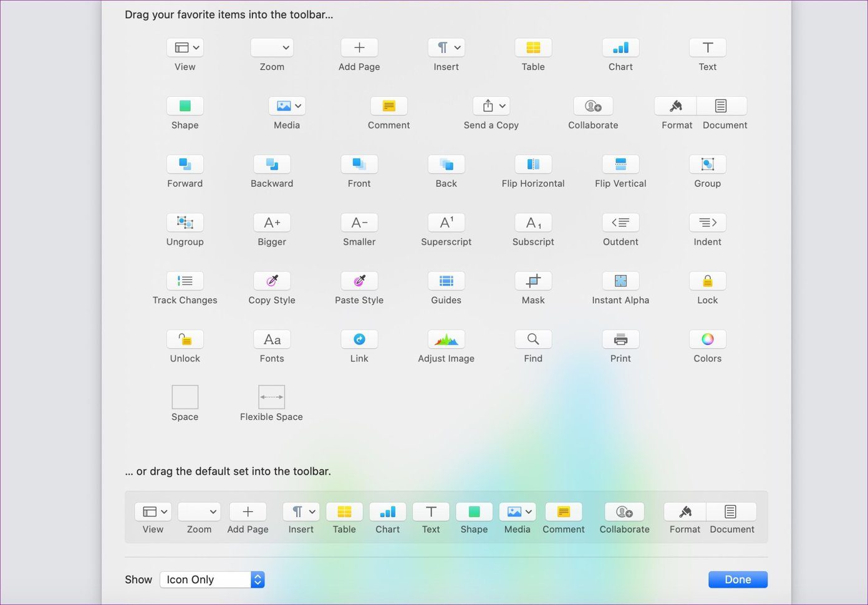The image size is (868, 605).
Task: Select the Colors wheel icon
Action: pos(708,339)
